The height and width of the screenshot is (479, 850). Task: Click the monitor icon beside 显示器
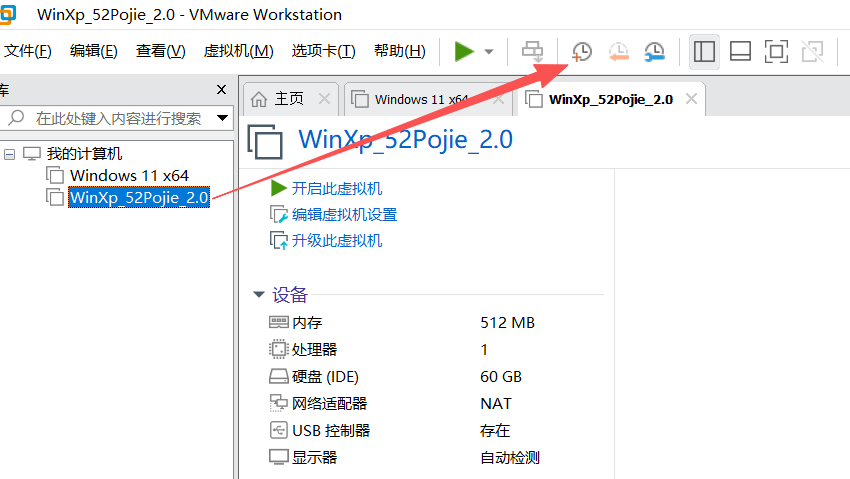279,457
